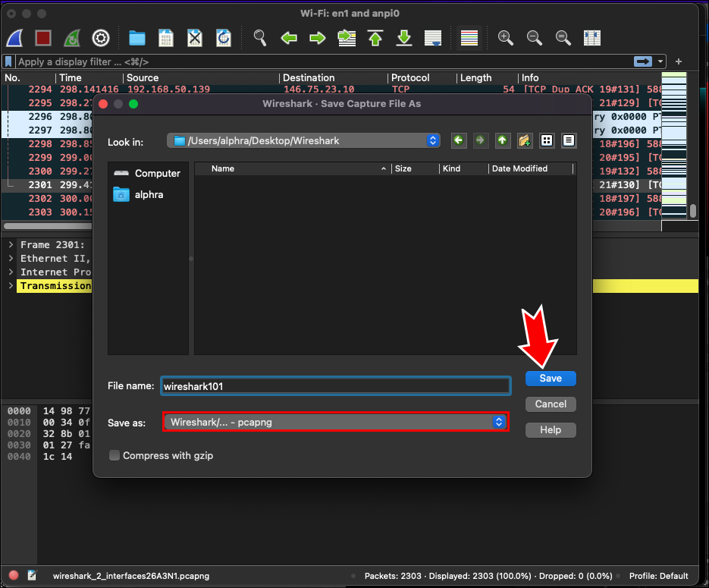Click the File name text field
Image resolution: width=709 pixels, height=588 pixels.
pos(334,386)
